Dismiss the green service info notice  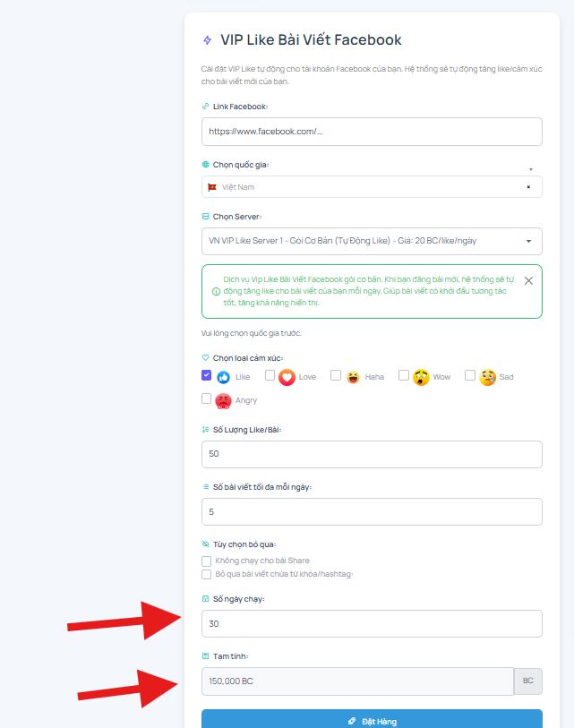(528, 281)
